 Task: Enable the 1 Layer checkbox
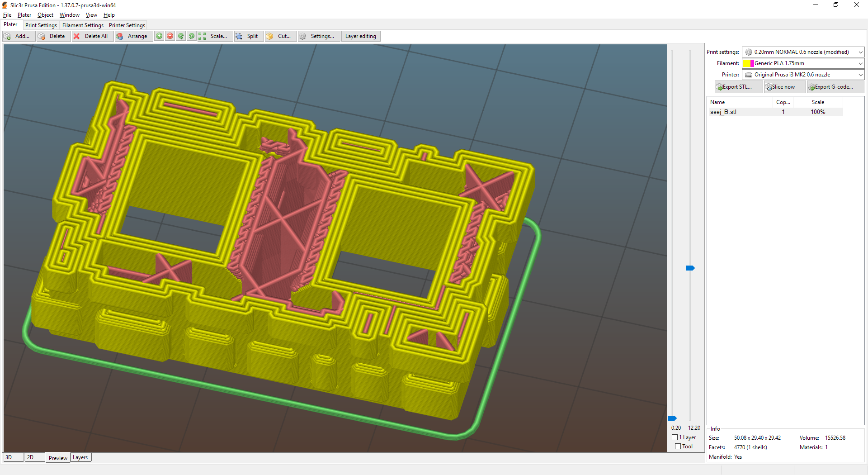point(674,437)
